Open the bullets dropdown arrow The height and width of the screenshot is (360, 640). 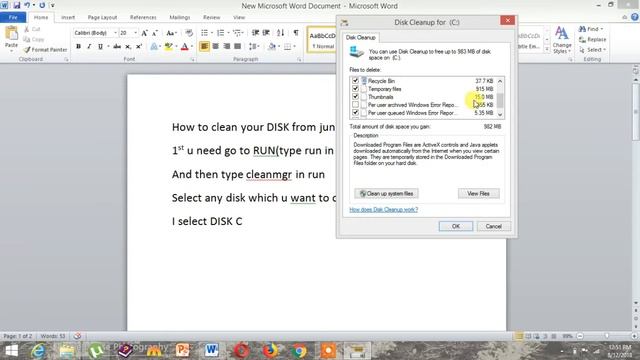(x=212, y=33)
